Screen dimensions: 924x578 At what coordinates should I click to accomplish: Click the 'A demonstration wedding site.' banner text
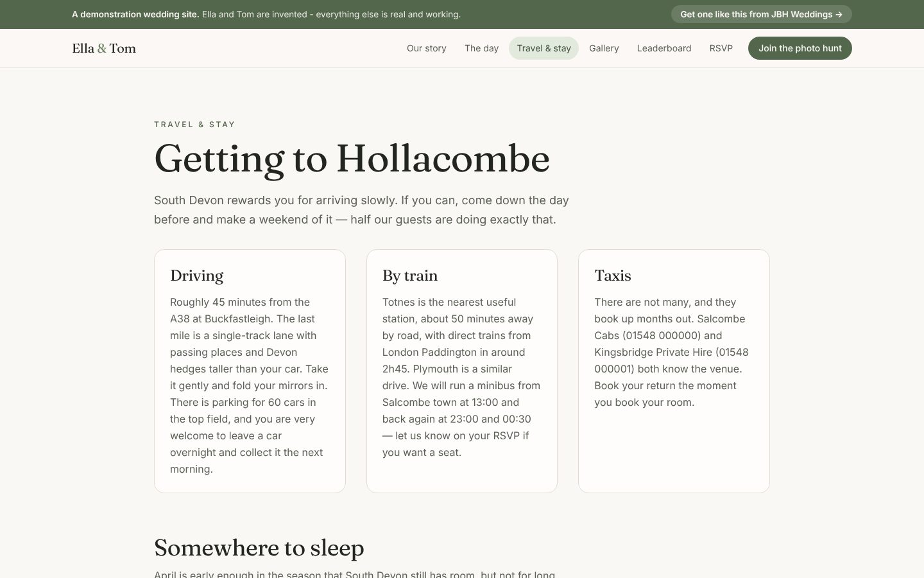(x=135, y=14)
